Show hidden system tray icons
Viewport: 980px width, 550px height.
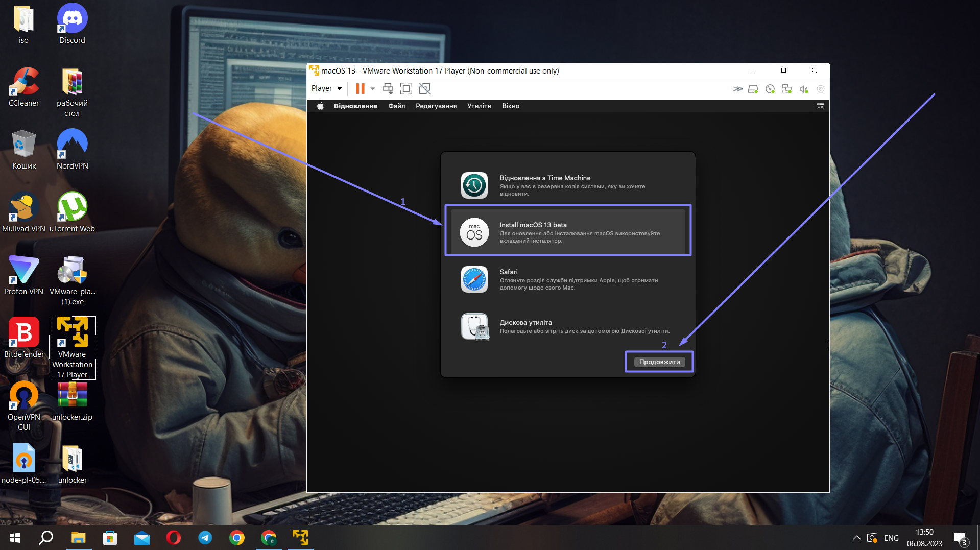[857, 538]
